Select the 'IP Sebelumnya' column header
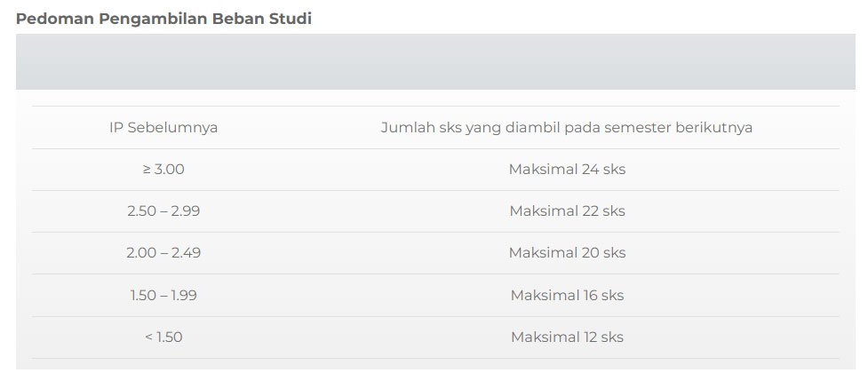 163,127
